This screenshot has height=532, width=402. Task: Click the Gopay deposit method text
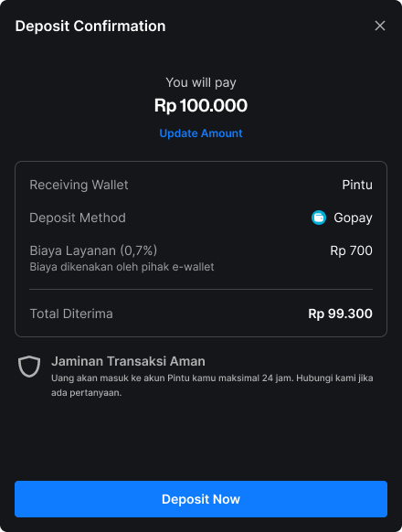tap(353, 218)
